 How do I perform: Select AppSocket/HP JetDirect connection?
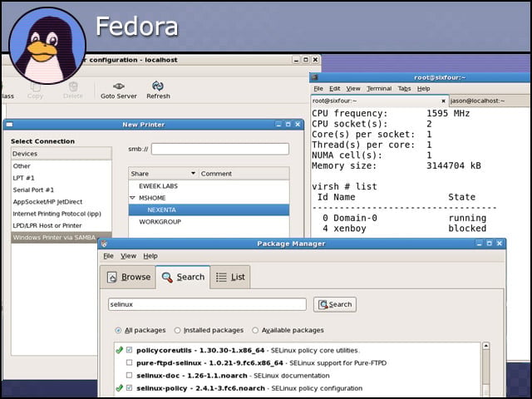[61, 201]
